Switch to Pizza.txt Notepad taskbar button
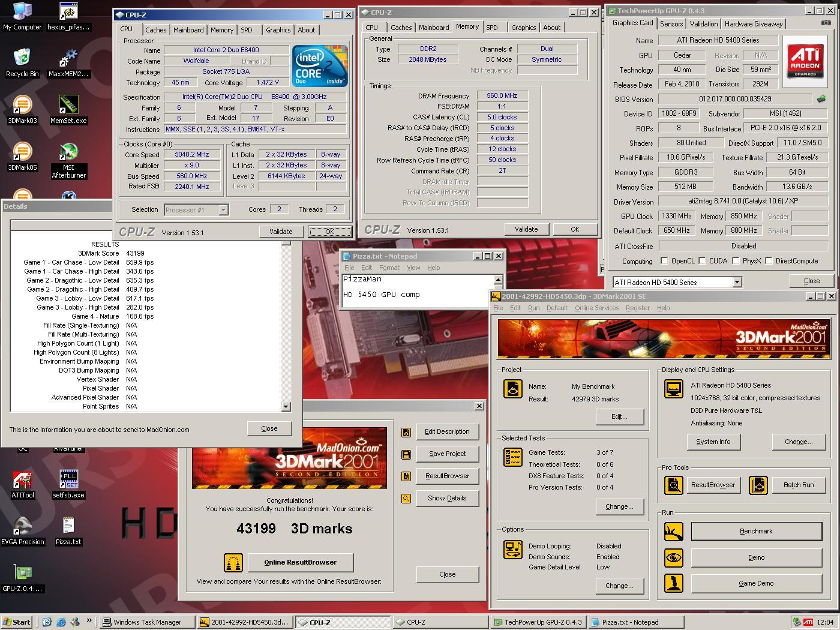 tap(635, 622)
